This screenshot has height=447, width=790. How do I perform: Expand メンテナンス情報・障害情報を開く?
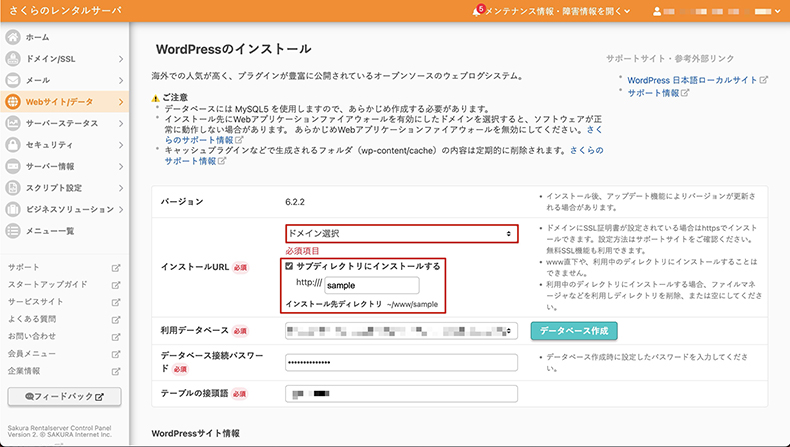click(x=557, y=12)
